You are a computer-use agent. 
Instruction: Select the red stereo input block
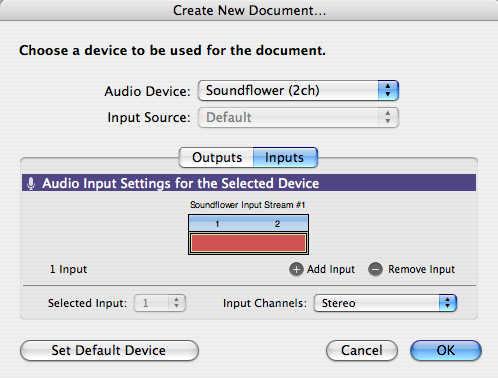pyautogui.click(x=248, y=243)
